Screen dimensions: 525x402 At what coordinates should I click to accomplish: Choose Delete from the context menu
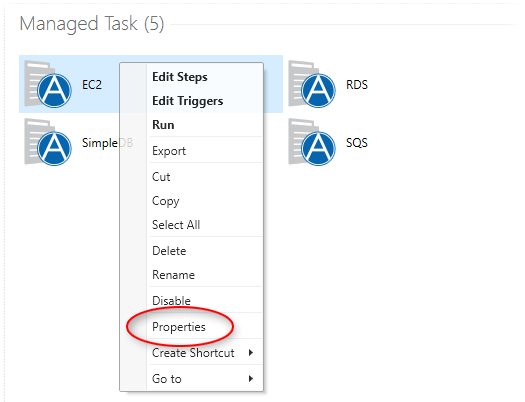point(169,251)
